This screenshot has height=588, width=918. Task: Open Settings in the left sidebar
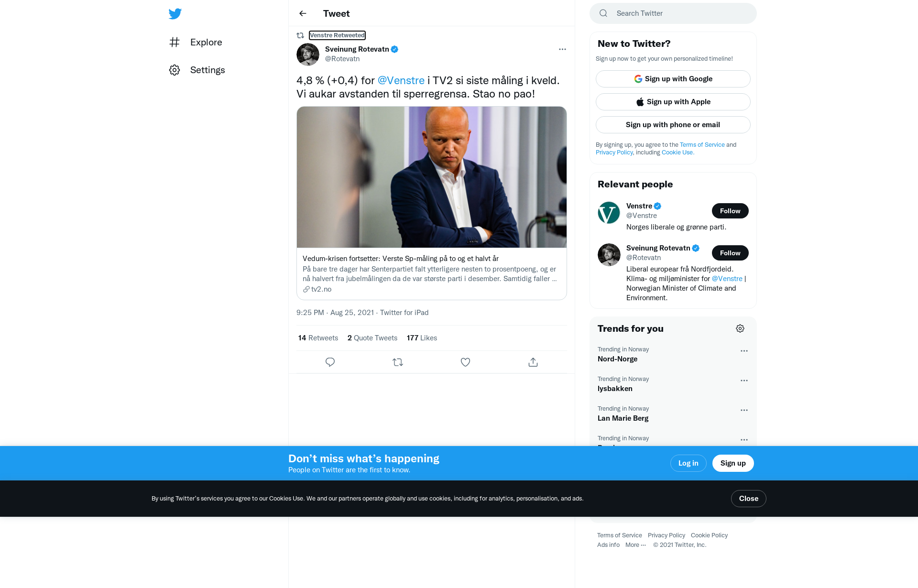197,70
